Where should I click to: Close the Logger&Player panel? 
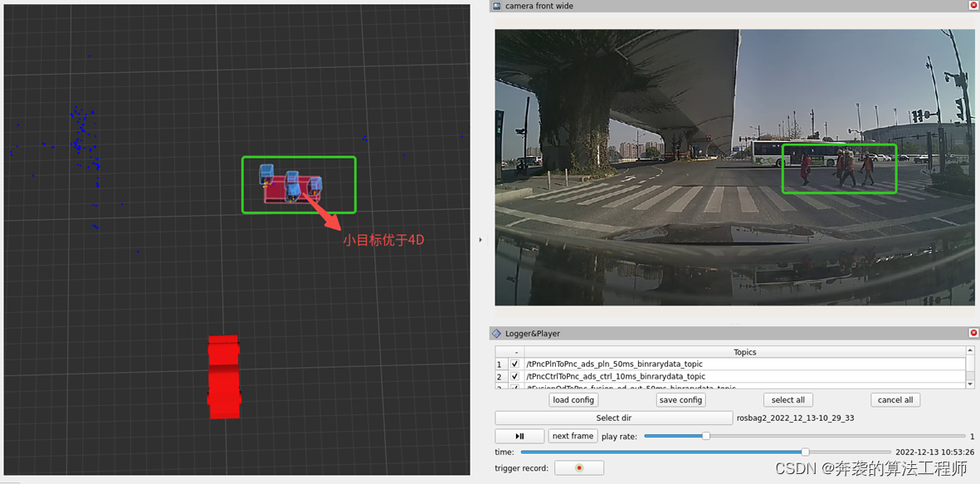(x=973, y=333)
